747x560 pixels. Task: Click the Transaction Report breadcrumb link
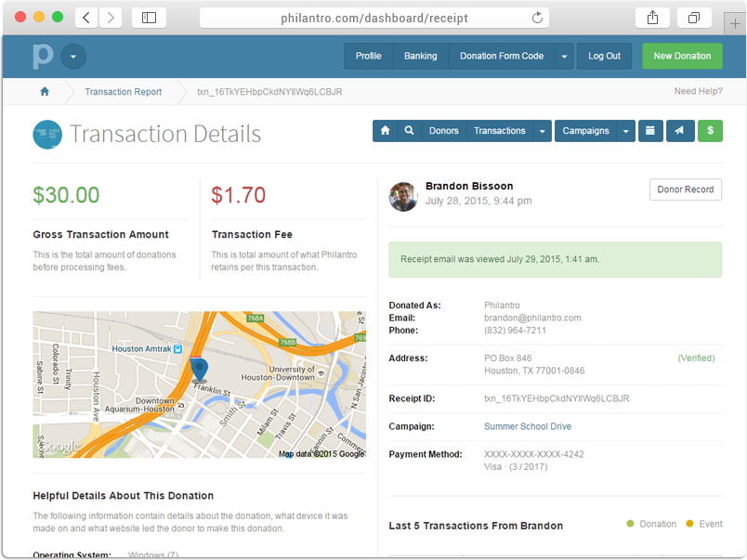tap(124, 92)
